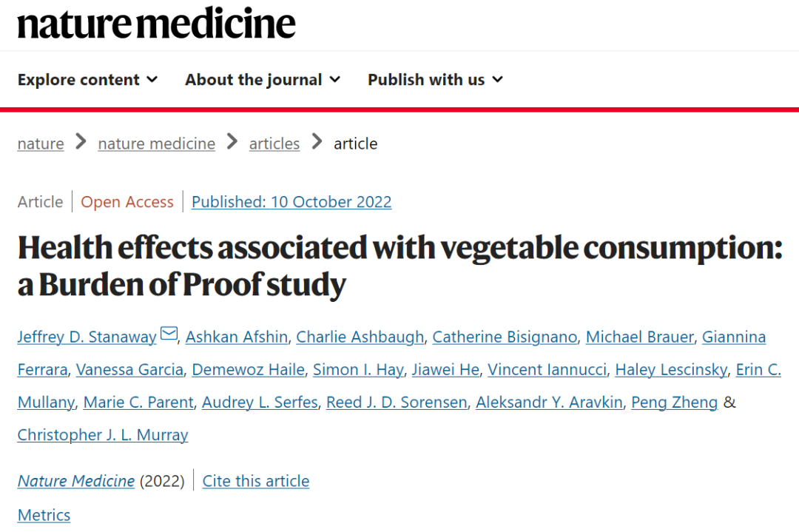Open Christopher J. L. Murray author link

(103, 435)
